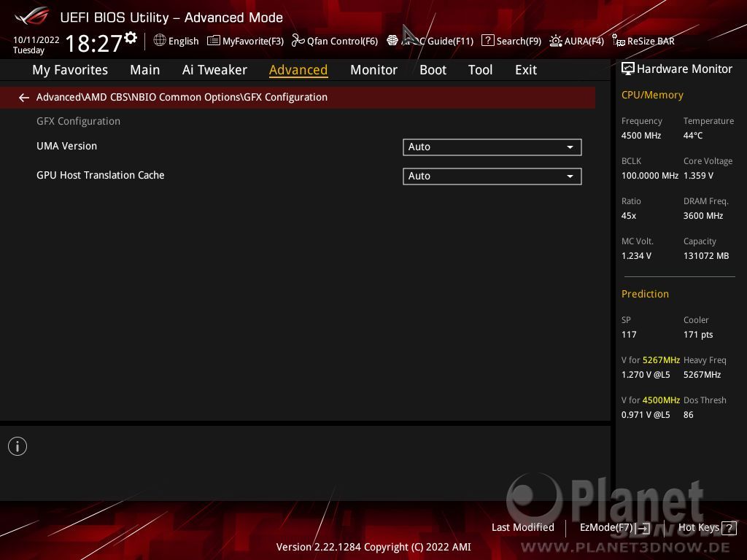Click the 171 pts cooler value
Screen dimensions: 747x560
[x=698, y=334]
